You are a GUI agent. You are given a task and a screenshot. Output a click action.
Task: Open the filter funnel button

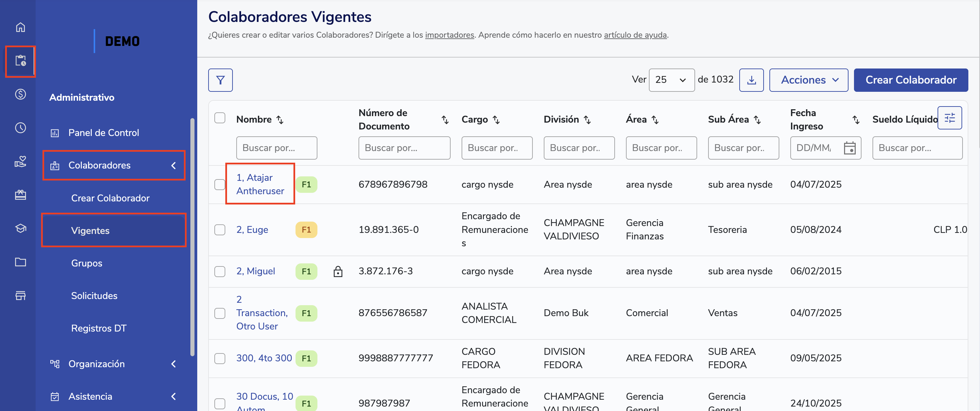[220, 80]
